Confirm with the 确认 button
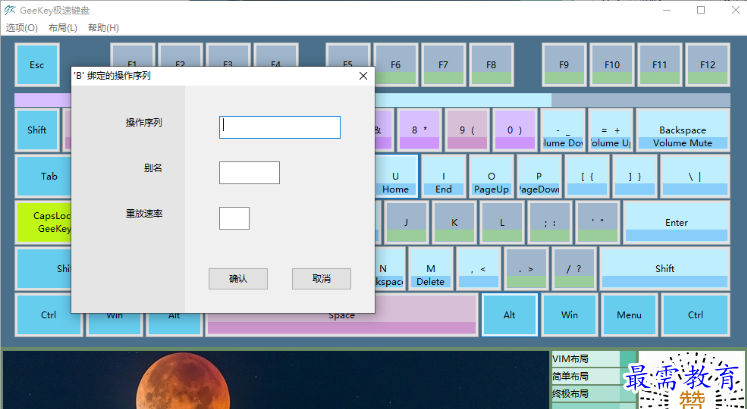This screenshot has height=409, width=747. pyautogui.click(x=238, y=279)
